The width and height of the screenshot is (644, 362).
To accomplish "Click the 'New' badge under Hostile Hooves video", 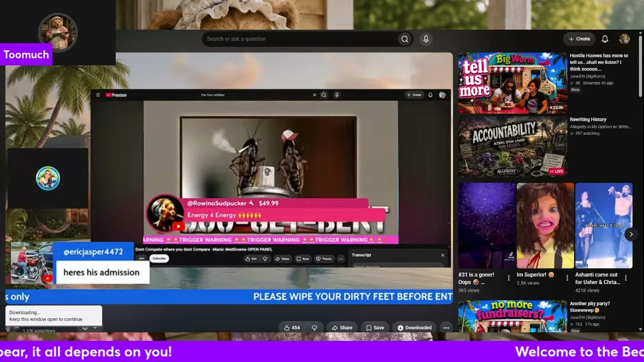I will tap(575, 89).
